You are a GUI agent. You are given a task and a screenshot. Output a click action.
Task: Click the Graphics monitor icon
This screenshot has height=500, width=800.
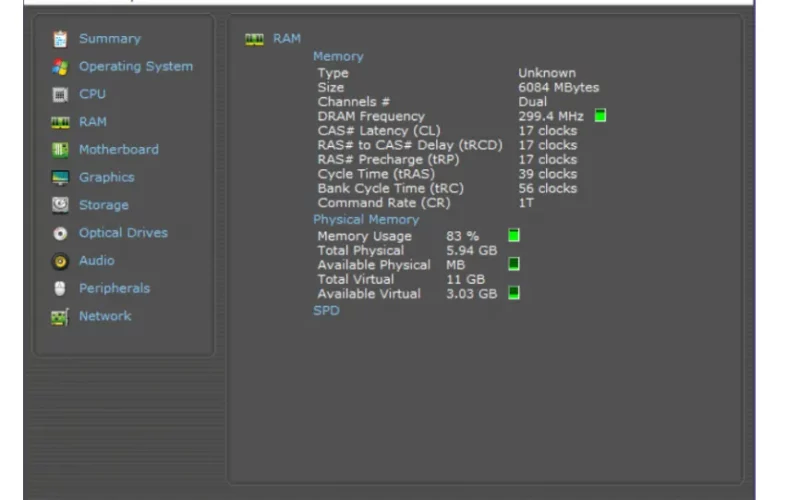[60, 178]
